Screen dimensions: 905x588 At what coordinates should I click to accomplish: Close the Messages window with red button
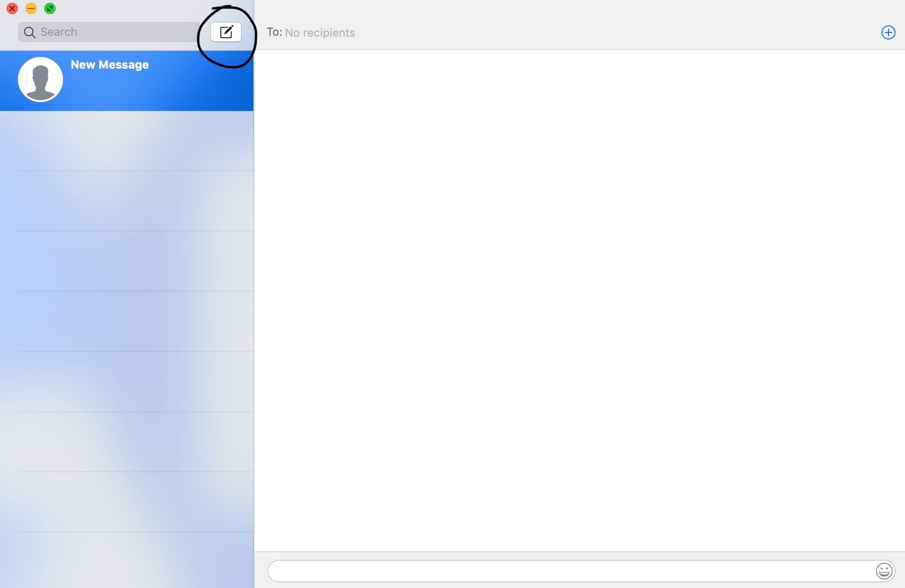(x=12, y=9)
